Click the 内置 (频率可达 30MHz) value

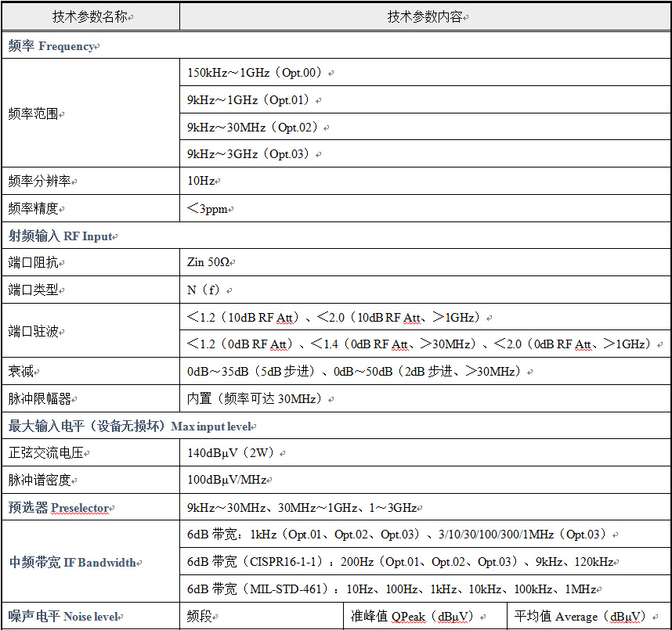click(257, 398)
